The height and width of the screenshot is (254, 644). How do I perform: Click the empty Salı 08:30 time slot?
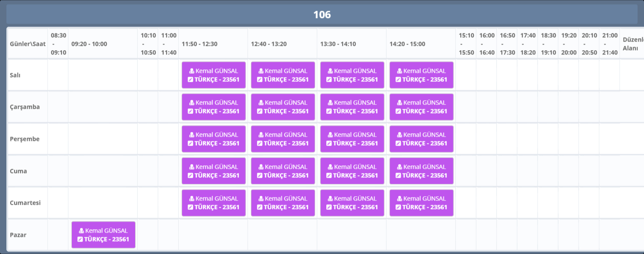58,75
